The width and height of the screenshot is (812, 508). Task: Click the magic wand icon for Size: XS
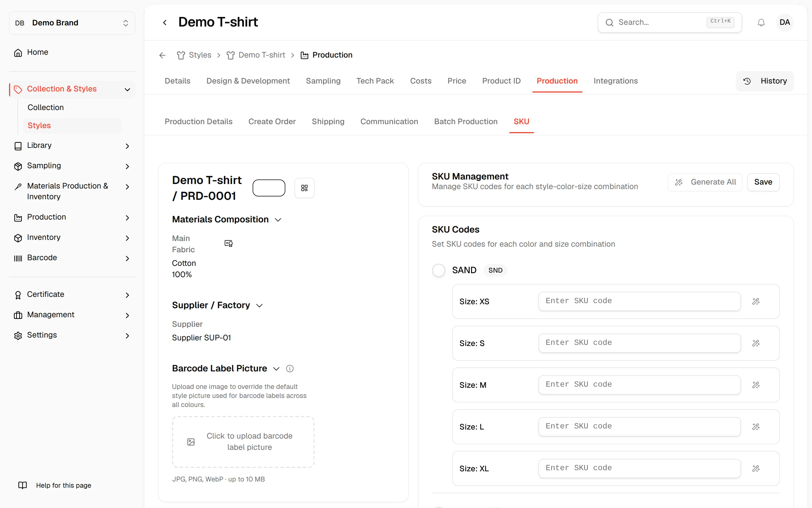point(756,301)
